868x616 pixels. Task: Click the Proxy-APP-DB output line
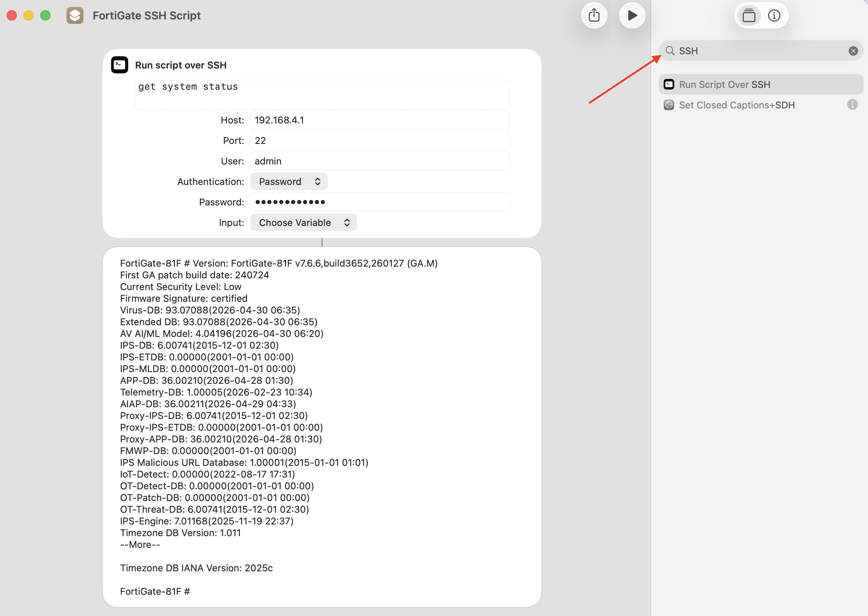tap(221, 439)
